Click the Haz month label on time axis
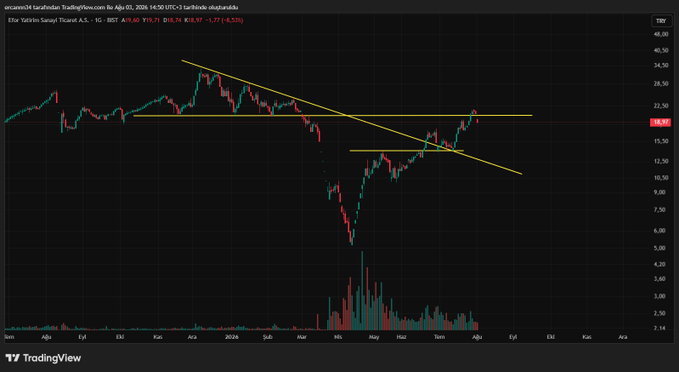679x372 pixels. [x=401, y=336]
